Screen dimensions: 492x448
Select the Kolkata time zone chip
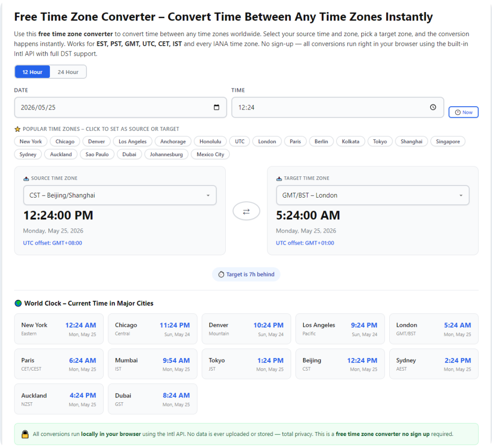(350, 142)
